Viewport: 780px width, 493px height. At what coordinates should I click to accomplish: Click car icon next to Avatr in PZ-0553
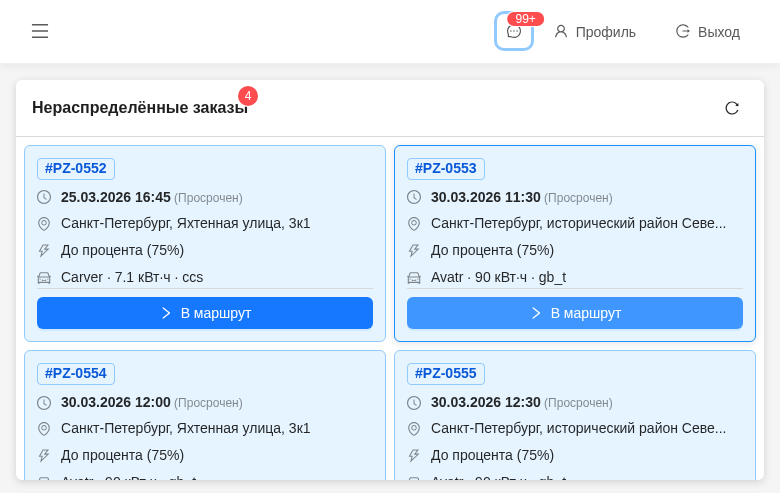(414, 277)
